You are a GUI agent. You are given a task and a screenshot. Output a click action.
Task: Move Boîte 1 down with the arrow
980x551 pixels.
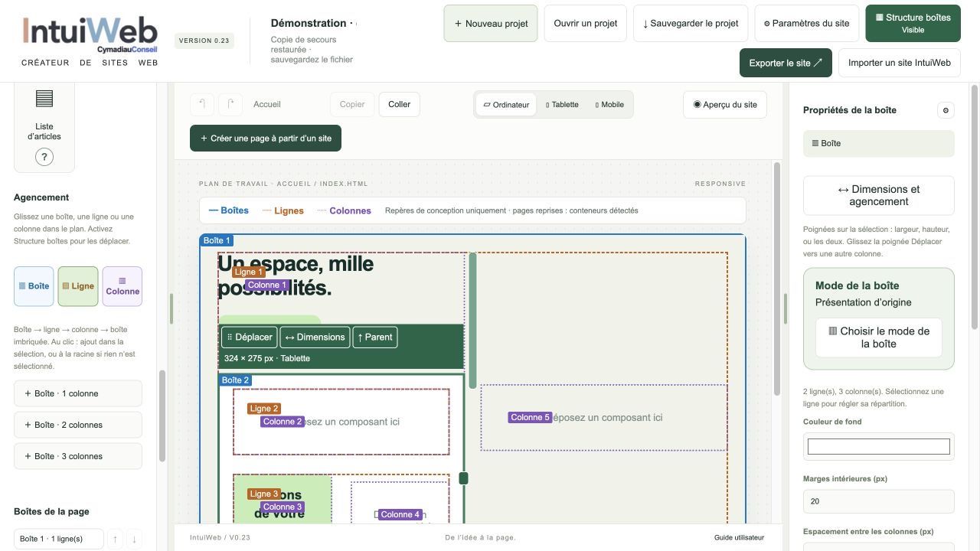[x=134, y=539]
